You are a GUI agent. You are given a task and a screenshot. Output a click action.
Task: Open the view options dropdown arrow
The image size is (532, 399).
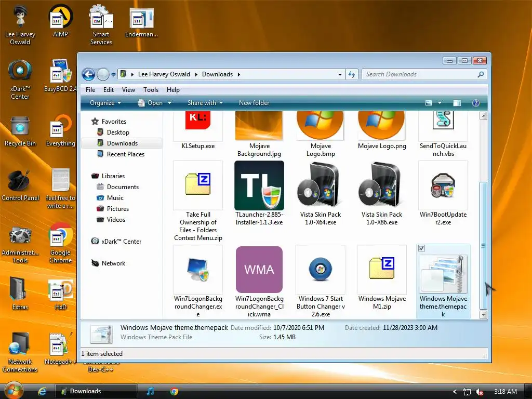[x=440, y=103]
